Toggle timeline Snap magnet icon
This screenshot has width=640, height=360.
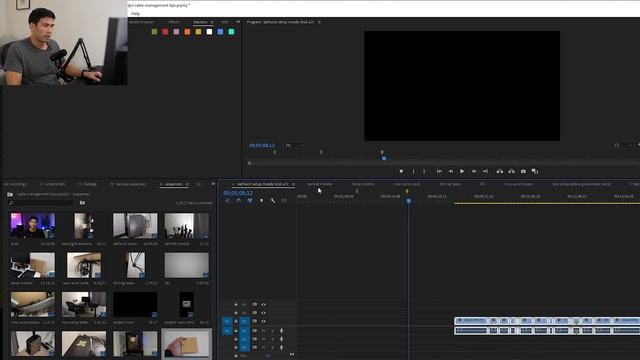click(239, 200)
